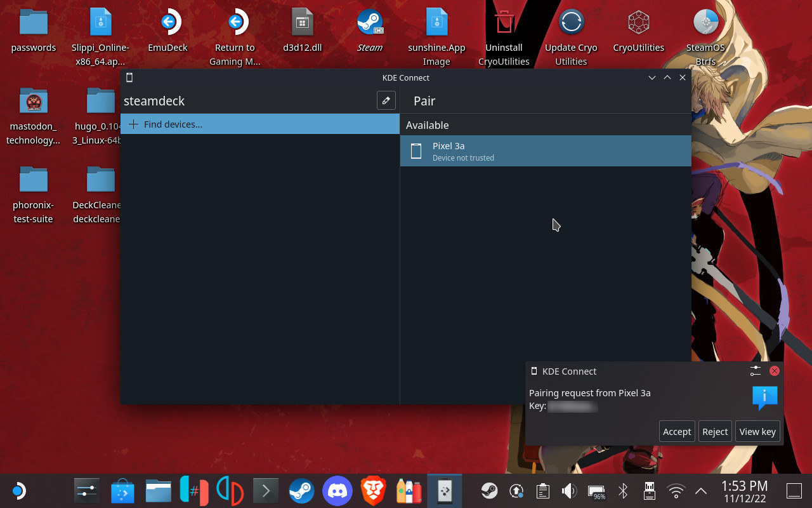Screen dimensions: 812x508
Task: Click the Steam system tray icon
Action: [489, 491]
